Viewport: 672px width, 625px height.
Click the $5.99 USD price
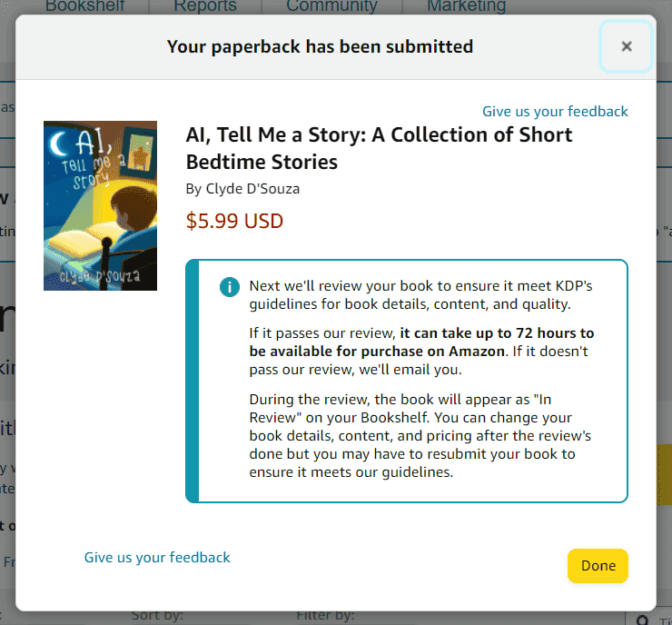234,221
